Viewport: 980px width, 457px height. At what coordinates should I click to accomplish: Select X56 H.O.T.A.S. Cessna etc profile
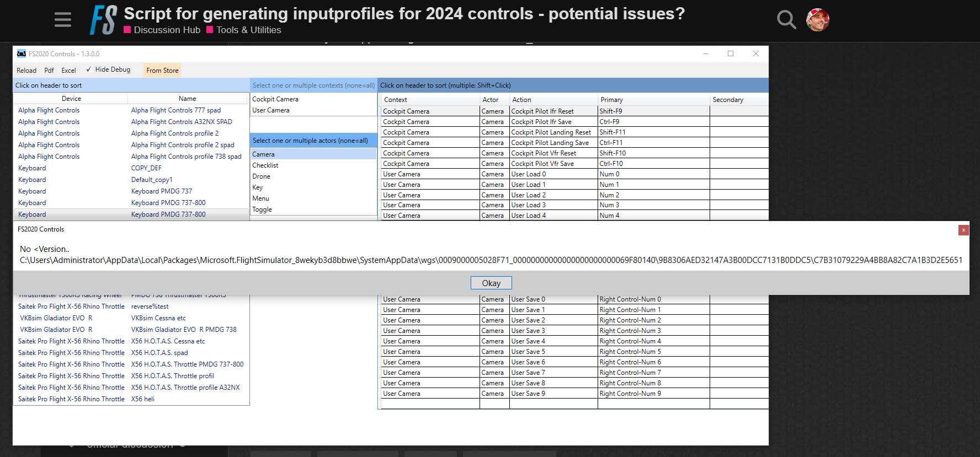tap(168, 341)
